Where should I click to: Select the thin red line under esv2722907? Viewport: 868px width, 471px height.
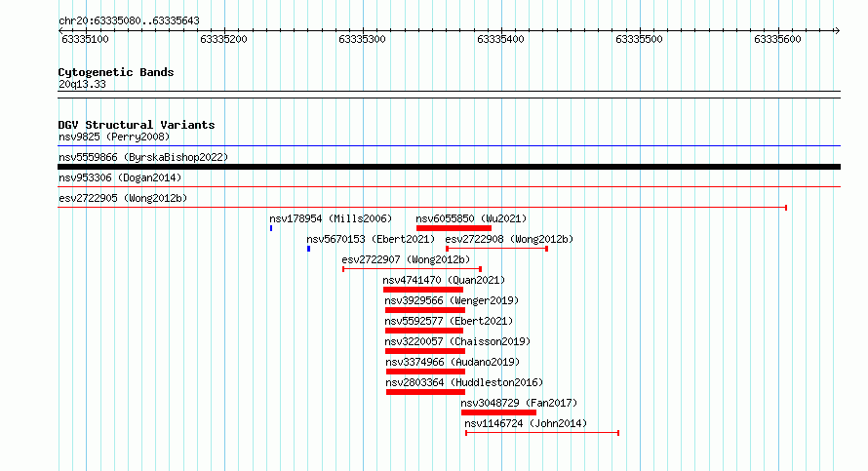click(413, 269)
